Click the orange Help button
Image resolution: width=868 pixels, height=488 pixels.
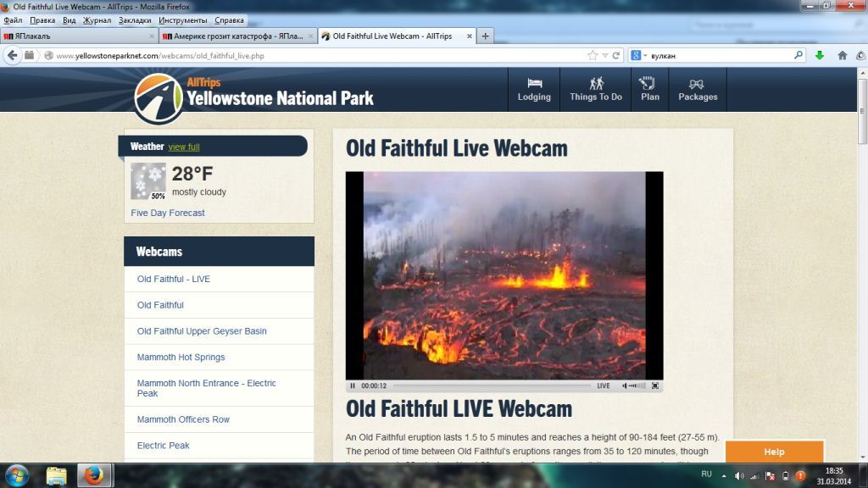tap(775, 452)
